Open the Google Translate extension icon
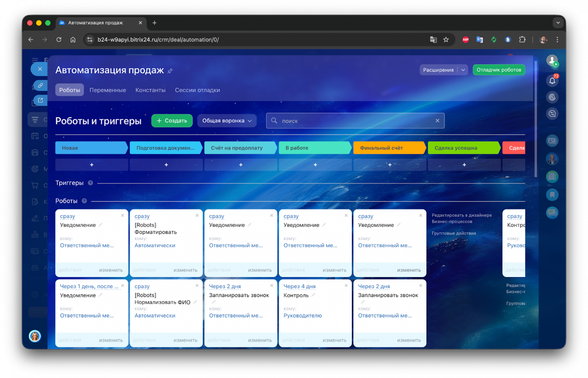 click(x=479, y=40)
